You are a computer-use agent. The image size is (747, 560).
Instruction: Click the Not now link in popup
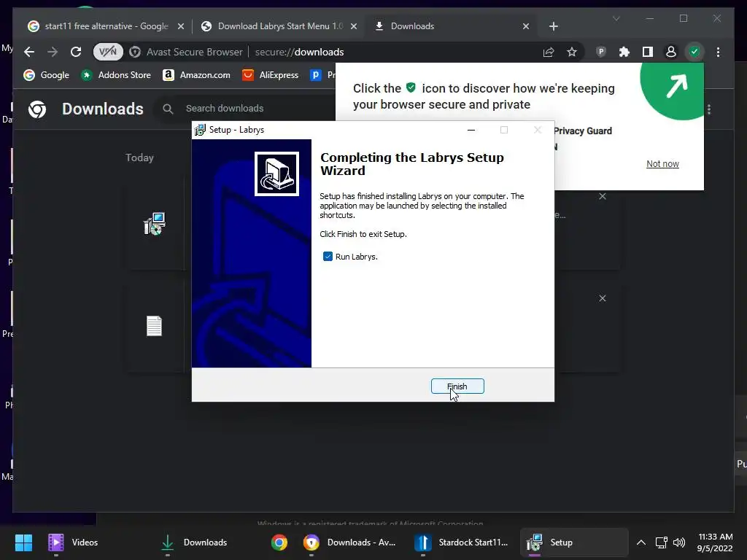click(662, 164)
